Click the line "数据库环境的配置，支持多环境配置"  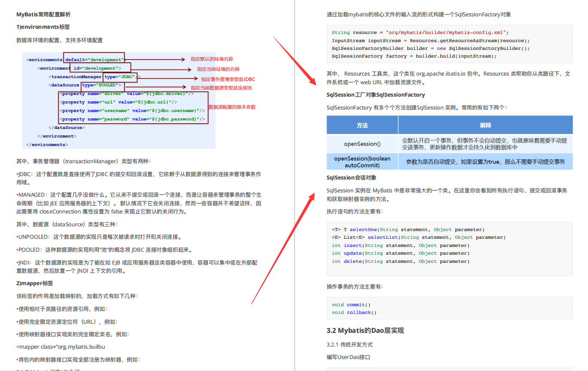click(x=59, y=40)
